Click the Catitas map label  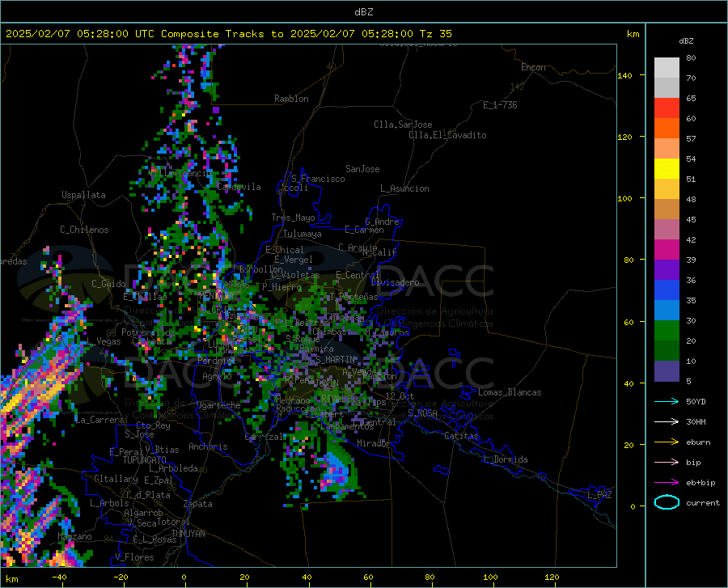click(x=462, y=436)
